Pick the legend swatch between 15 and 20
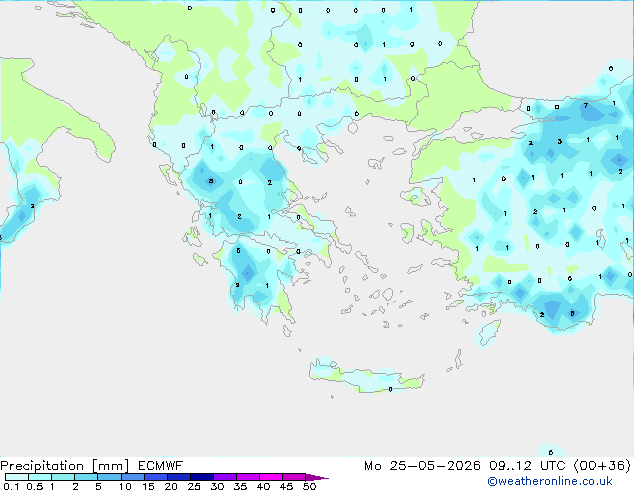 click(x=156, y=477)
